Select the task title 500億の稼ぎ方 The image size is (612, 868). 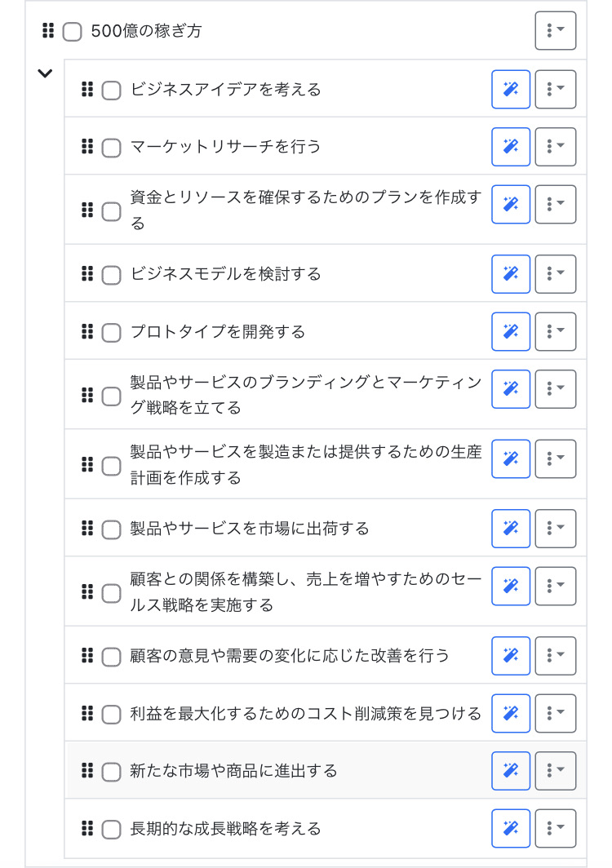147,32
